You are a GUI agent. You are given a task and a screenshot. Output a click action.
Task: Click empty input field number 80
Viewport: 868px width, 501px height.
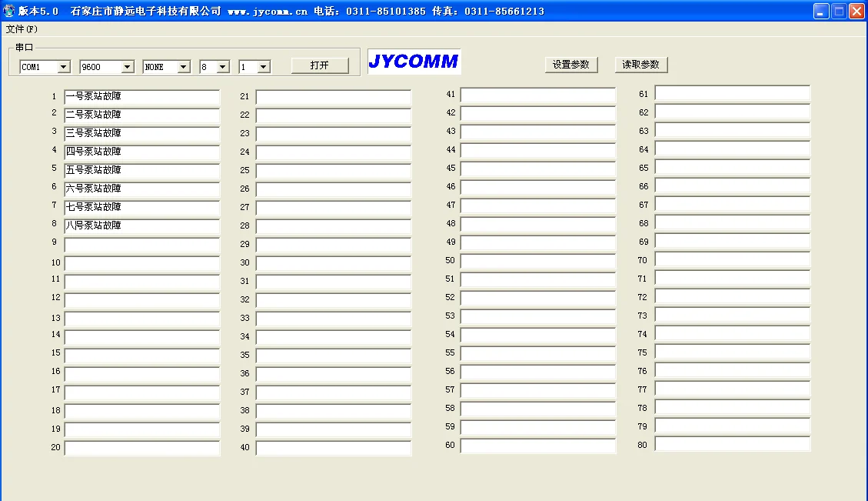(x=733, y=444)
